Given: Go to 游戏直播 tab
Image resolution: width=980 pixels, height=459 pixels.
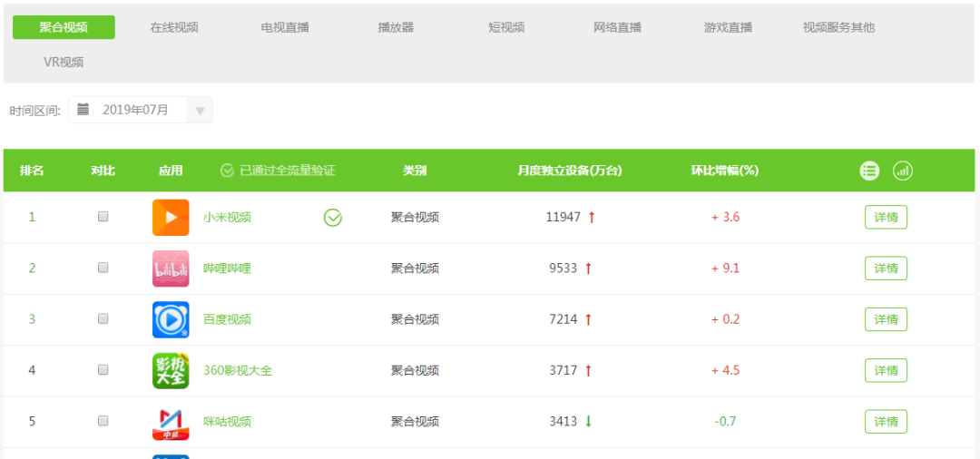Looking at the screenshot, I should click(x=728, y=27).
